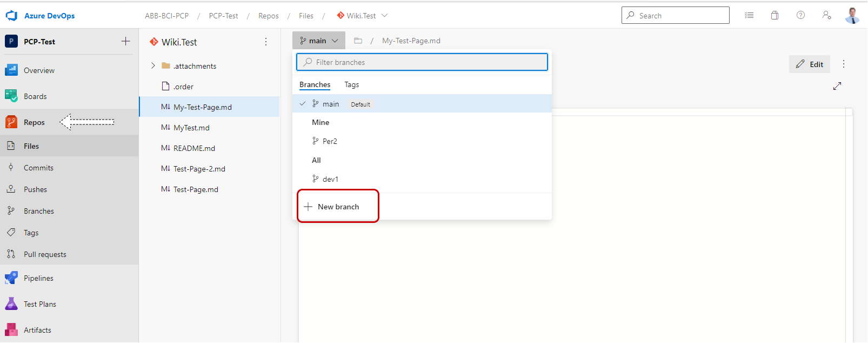The width and height of the screenshot is (868, 343).
Task: Click the Wiki.Test repository diamond icon
Action: point(154,42)
